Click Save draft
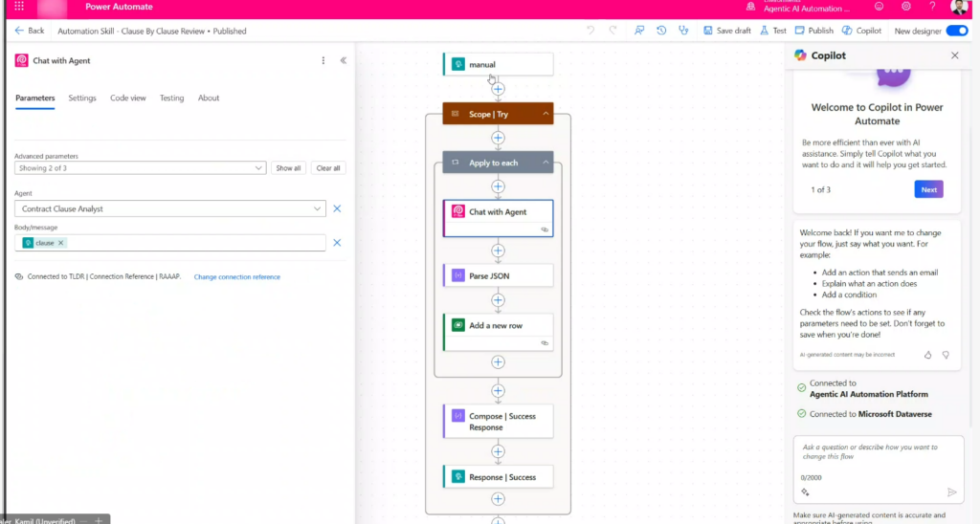The image size is (980, 524). pyautogui.click(x=727, y=31)
